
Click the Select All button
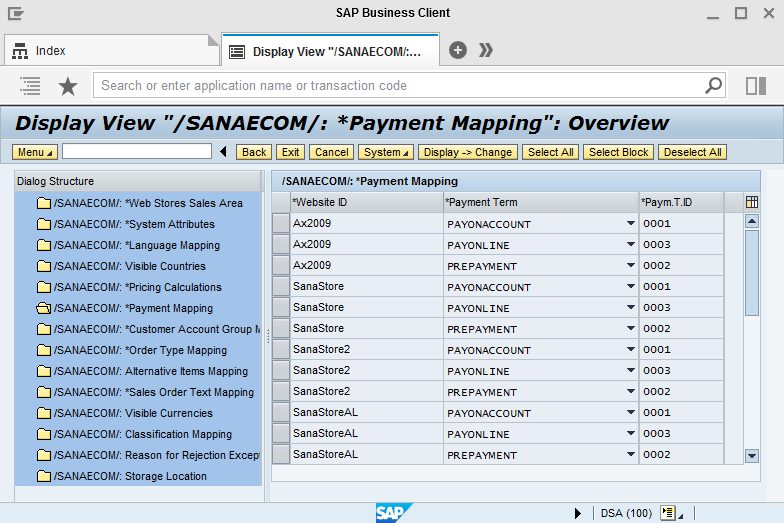click(x=550, y=152)
